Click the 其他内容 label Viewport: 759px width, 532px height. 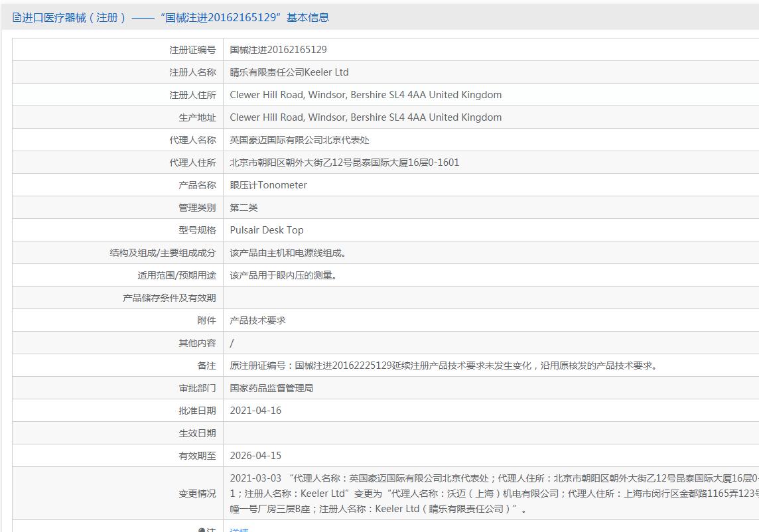(197, 343)
